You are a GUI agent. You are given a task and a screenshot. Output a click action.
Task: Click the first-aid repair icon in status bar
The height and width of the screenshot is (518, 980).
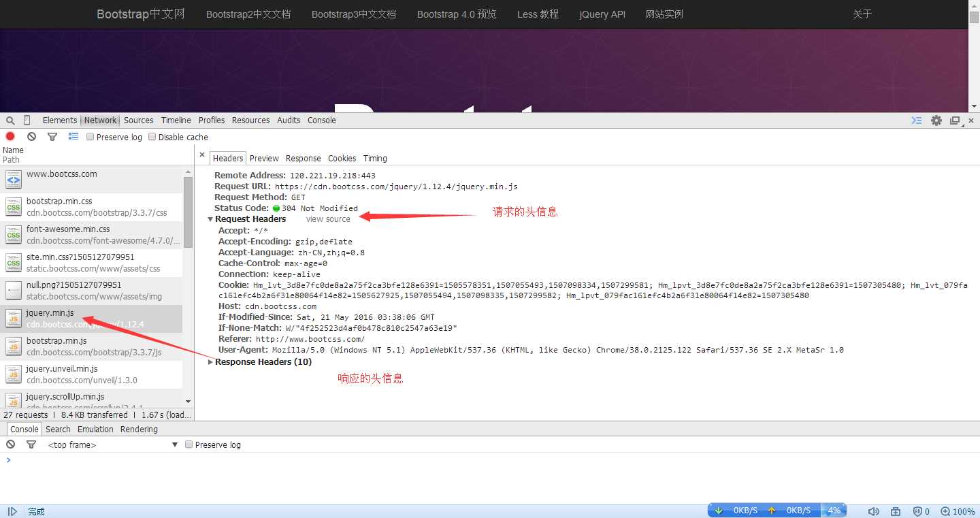coord(896,511)
